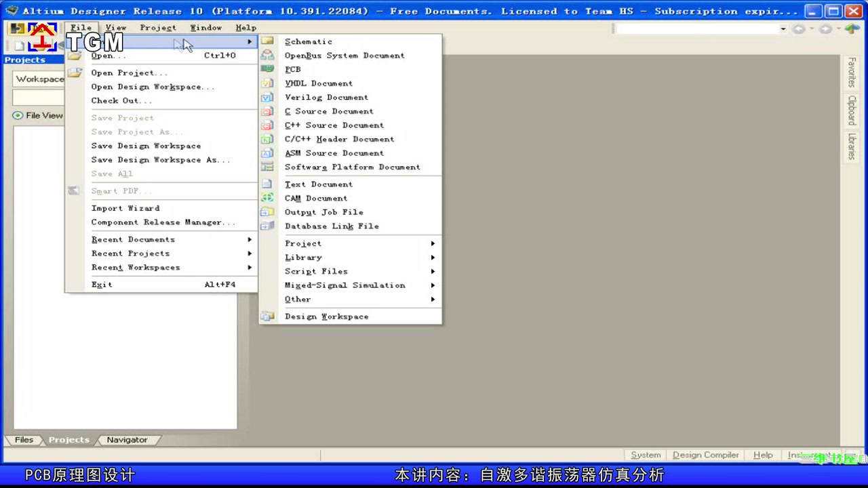This screenshot has width=868, height=488.
Task: Click the green PCB icon
Action: point(268,69)
